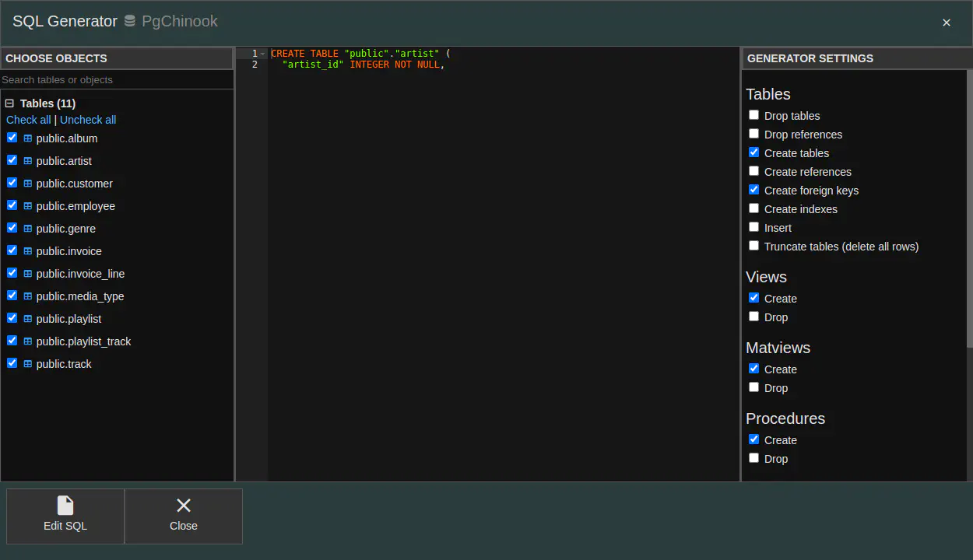Click the table icon next to public.track
The image size is (973, 560).
click(28, 364)
